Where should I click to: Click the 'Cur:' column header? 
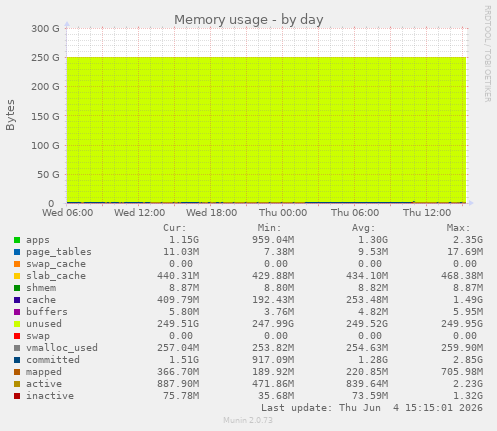[175, 228]
